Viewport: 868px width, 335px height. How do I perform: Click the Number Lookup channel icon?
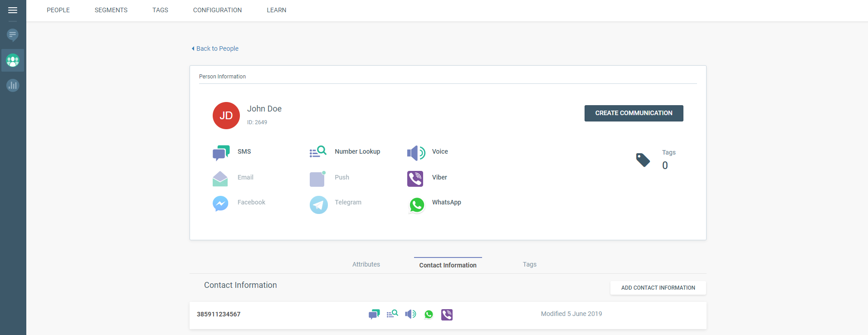point(318,152)
